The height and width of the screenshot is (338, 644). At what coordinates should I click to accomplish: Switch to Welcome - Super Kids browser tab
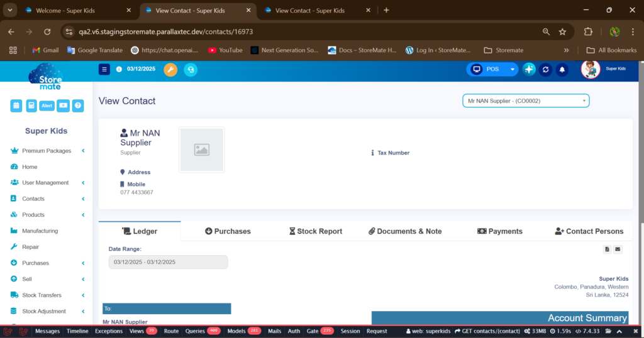pyautogui.click(x=78, y=10)
